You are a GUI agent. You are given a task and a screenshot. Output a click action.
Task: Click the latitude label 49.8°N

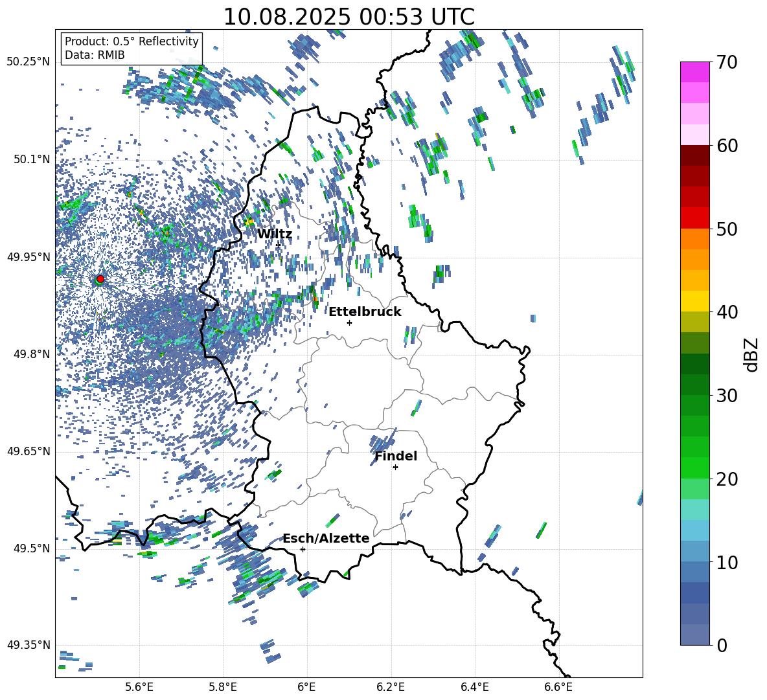[31, 354]
